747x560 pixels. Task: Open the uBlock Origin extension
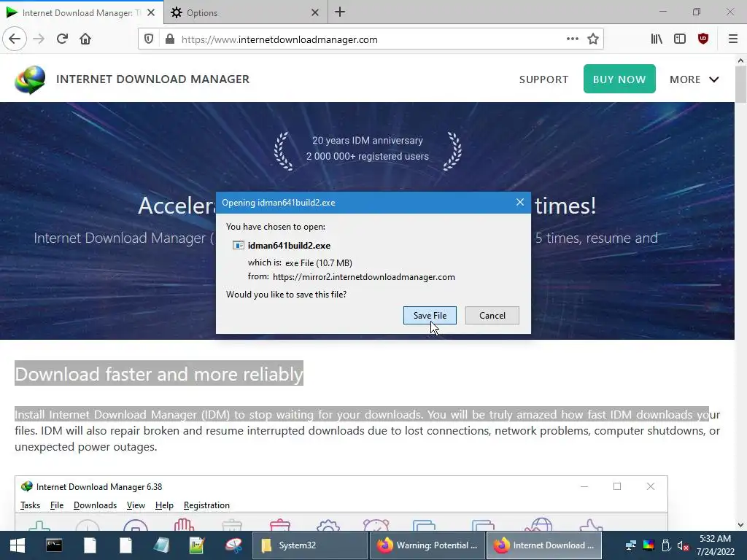tap(703, 39)
